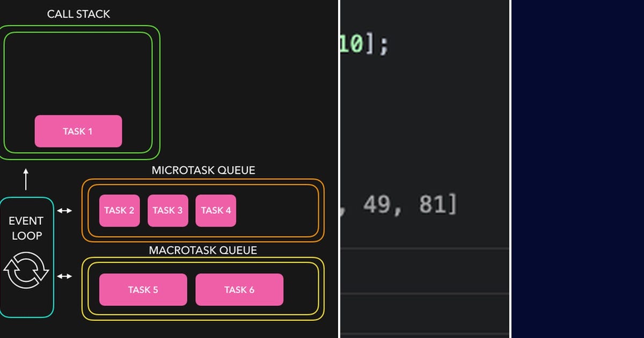The image size is (644, 338).
Task: Click the circular arrows Event Loop icon
Action: click(26, 270)
